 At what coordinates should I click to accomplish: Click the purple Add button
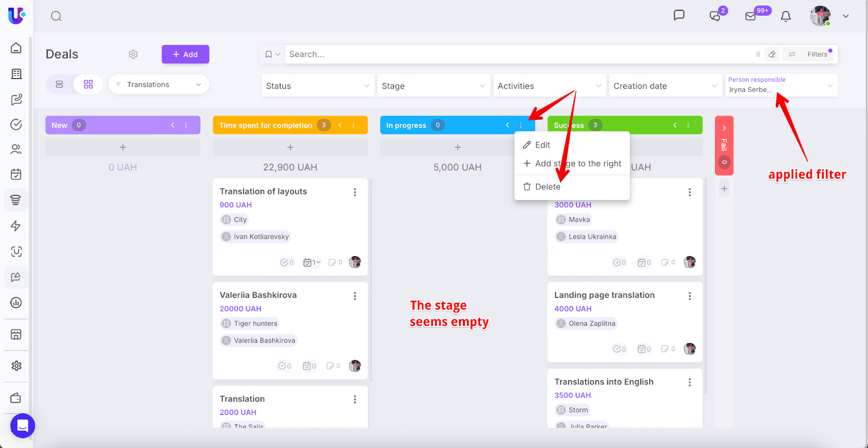[186, 54]
